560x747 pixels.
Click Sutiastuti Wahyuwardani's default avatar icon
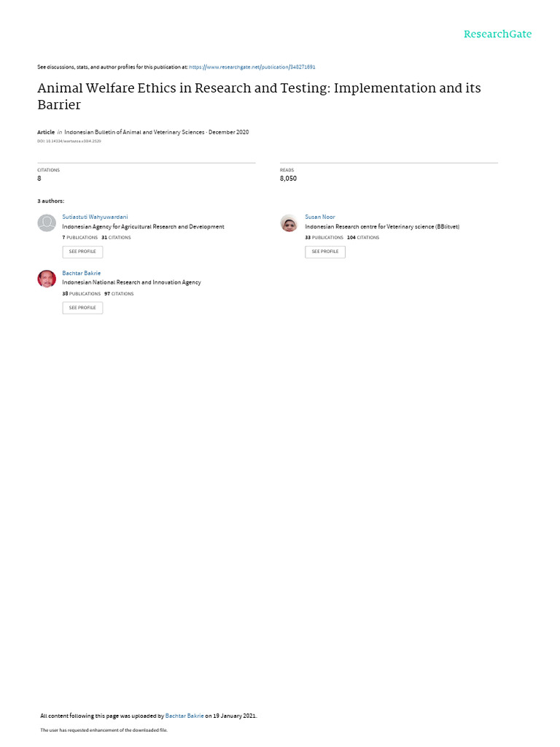coord(47,223)
